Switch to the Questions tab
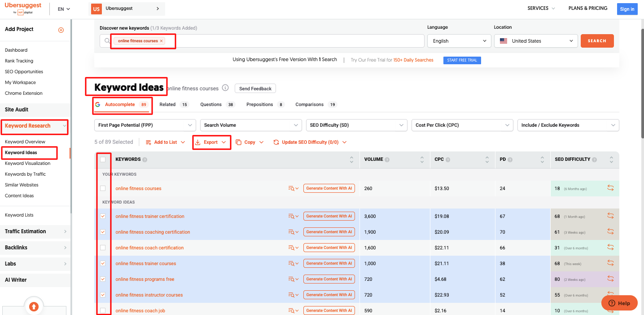Screen dimensions: 644x315 [218, 105]
